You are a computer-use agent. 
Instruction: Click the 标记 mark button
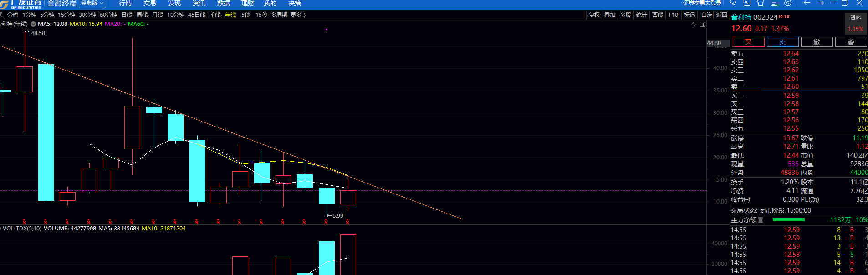(x=689, y=15)
